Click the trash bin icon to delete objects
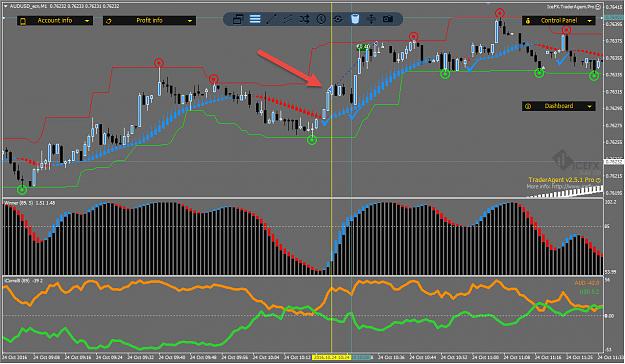The height and width of the screenshot is (364, 625). click(355, 19)
